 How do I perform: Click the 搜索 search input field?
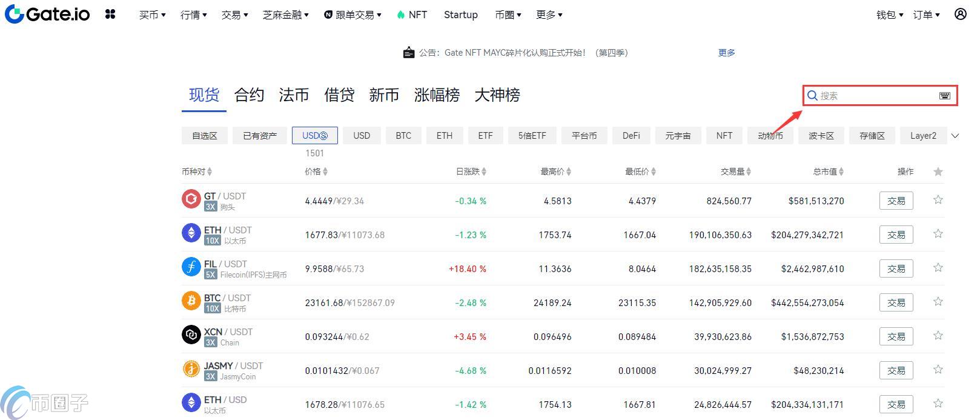(x=875, y=96)
